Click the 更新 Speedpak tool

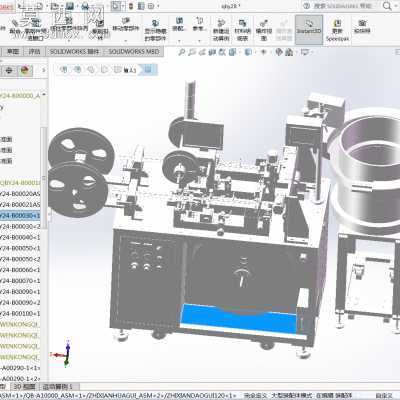point(337,30)
